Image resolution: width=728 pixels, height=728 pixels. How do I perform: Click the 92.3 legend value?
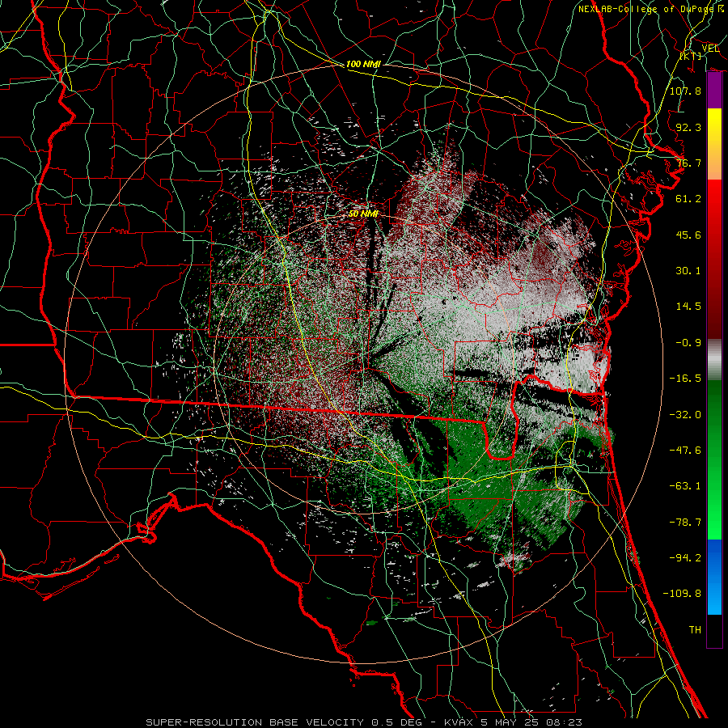pos(688,127)
